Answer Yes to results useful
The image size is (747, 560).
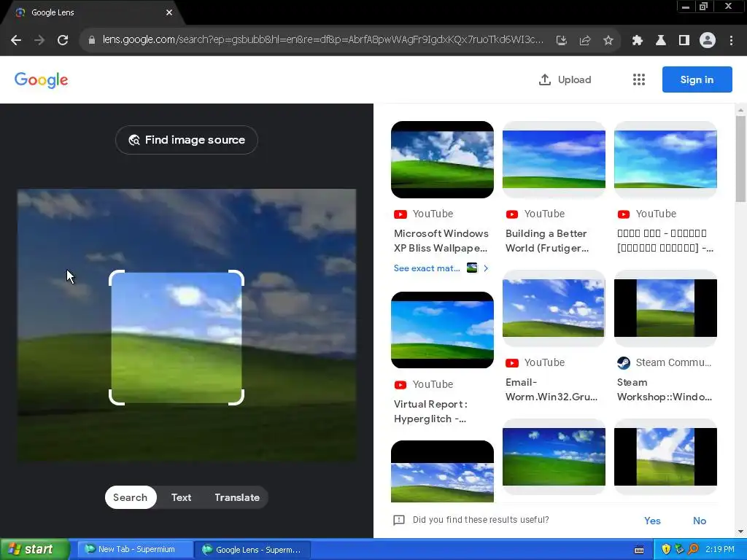click(652, 521)
